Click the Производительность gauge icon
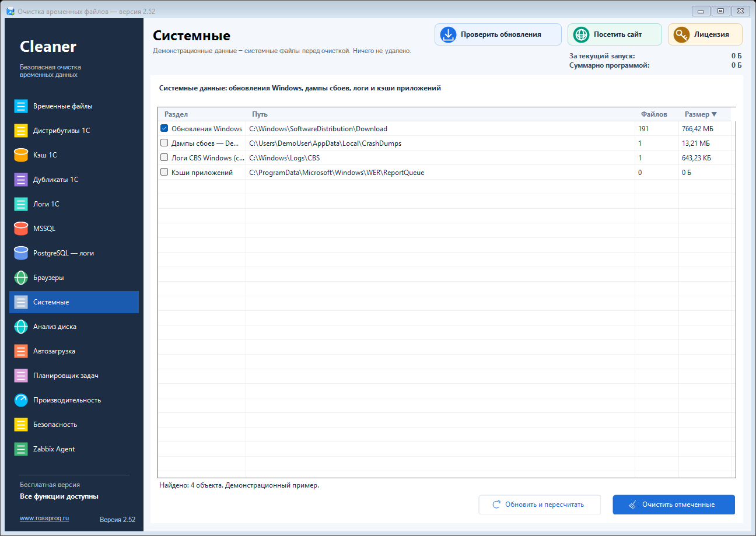This screenshot has height=536, width=756. [x=21, y=400]
